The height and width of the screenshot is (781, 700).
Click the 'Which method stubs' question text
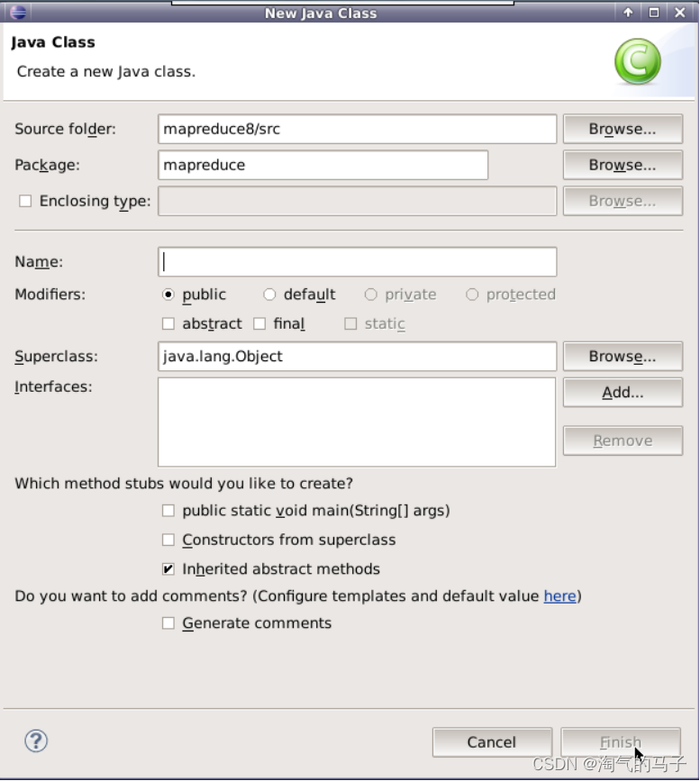(184, 483)
